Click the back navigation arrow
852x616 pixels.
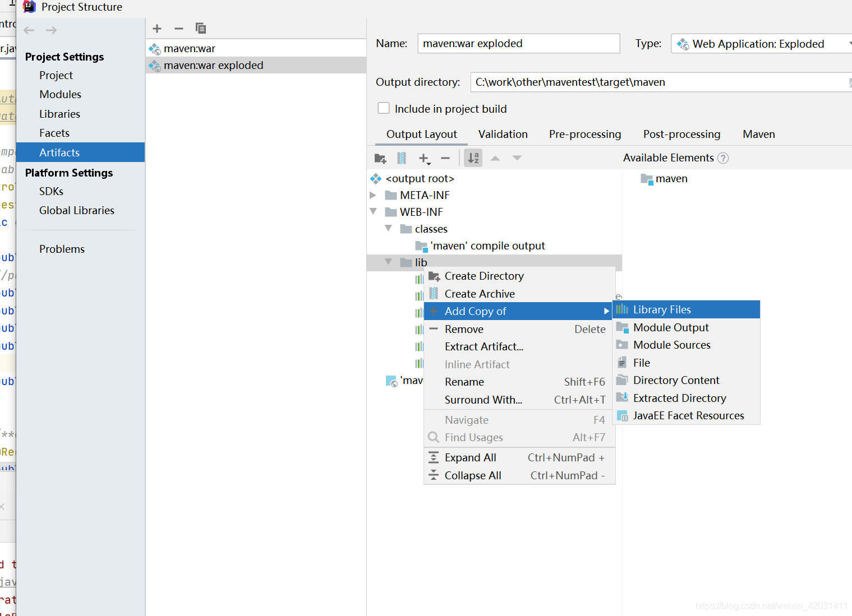point(29,30)
